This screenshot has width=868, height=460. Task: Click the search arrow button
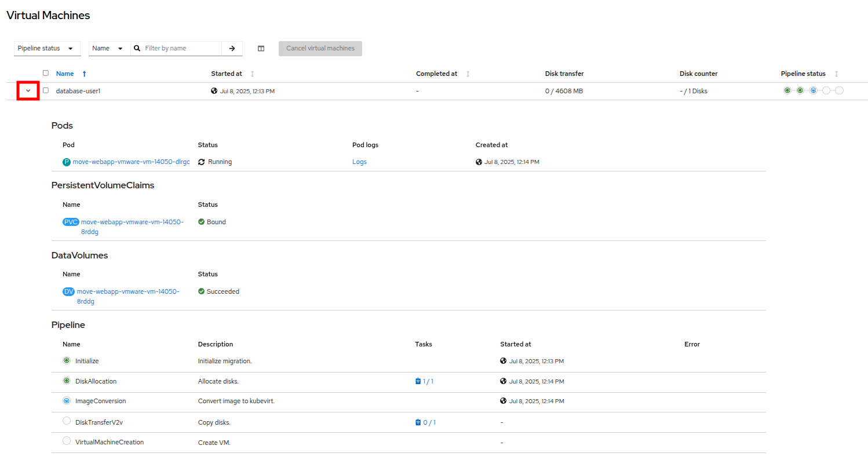(x=232, y=49)
